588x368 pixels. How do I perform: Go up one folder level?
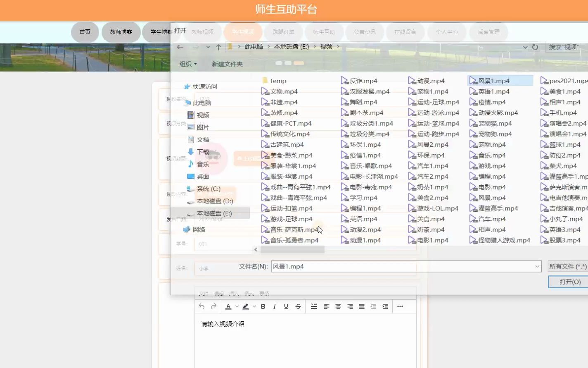218,47
